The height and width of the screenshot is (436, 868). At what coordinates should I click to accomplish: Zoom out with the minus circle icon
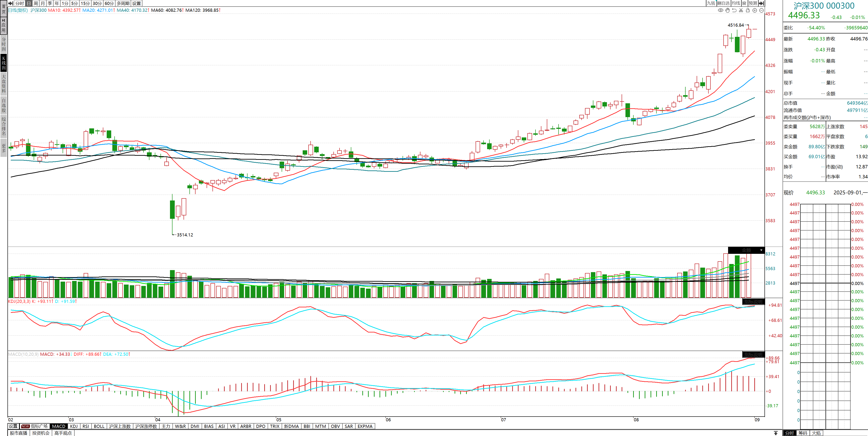(762, 10)
